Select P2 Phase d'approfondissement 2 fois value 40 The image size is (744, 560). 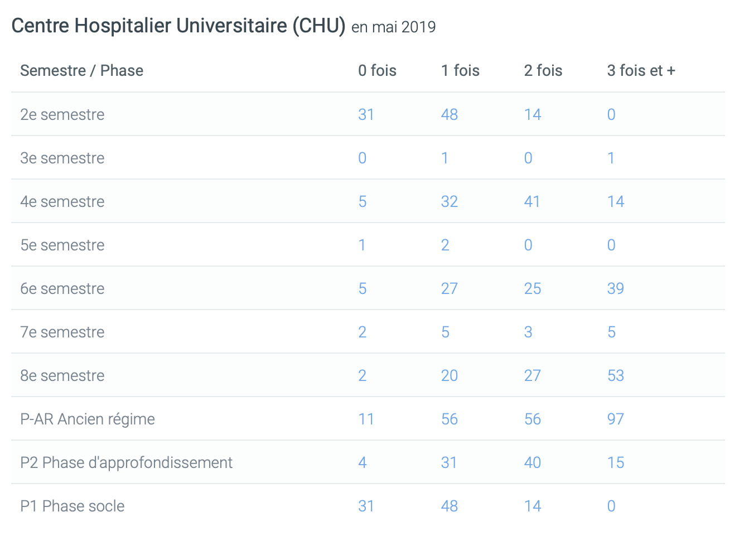pyautogui.click(x=532, y=462)
